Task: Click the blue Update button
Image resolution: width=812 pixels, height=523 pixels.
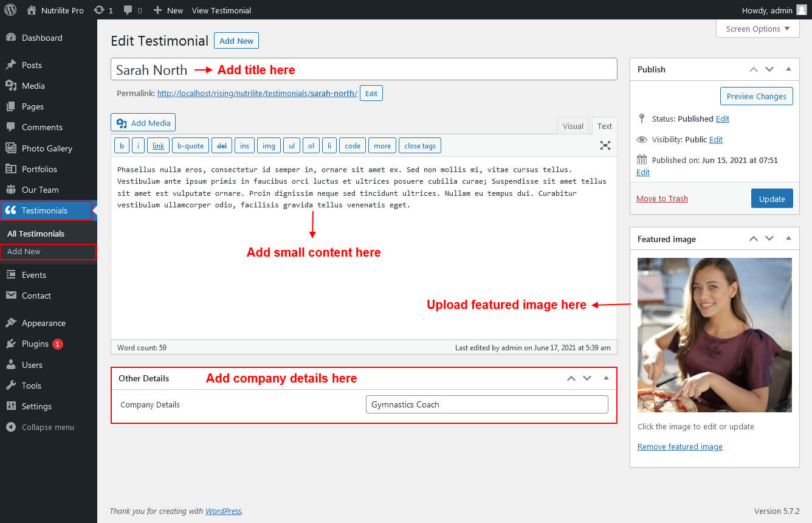Action: pos(772,199)
